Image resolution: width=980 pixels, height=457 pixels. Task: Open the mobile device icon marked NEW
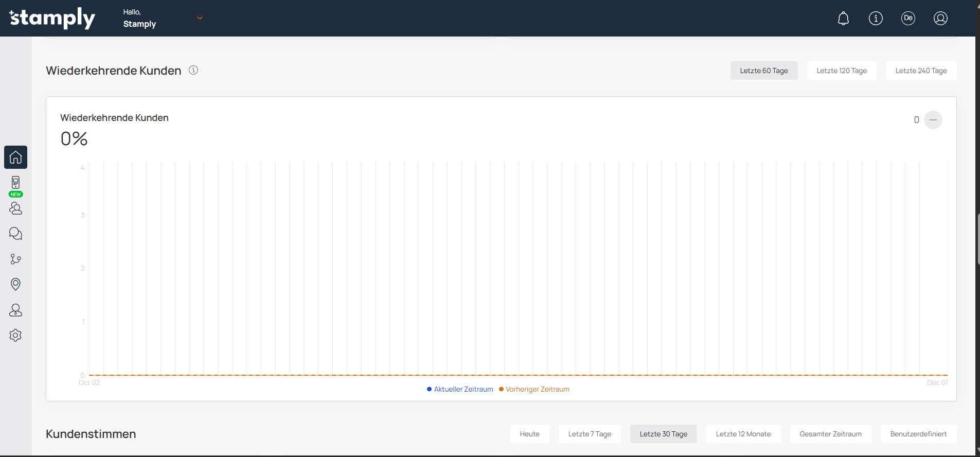[15, 184]
